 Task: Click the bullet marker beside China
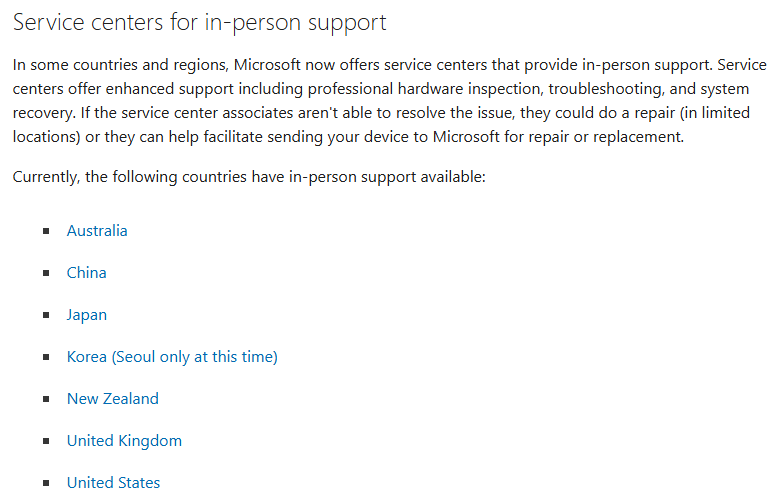(46, 273)
